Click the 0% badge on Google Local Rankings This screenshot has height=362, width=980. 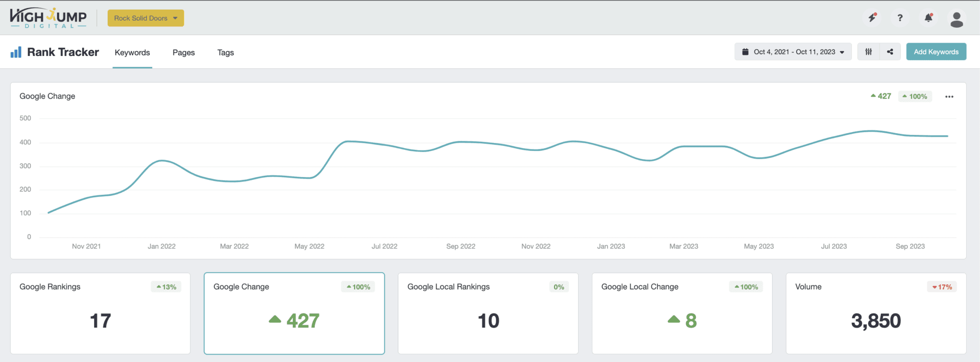coord(559,287)
